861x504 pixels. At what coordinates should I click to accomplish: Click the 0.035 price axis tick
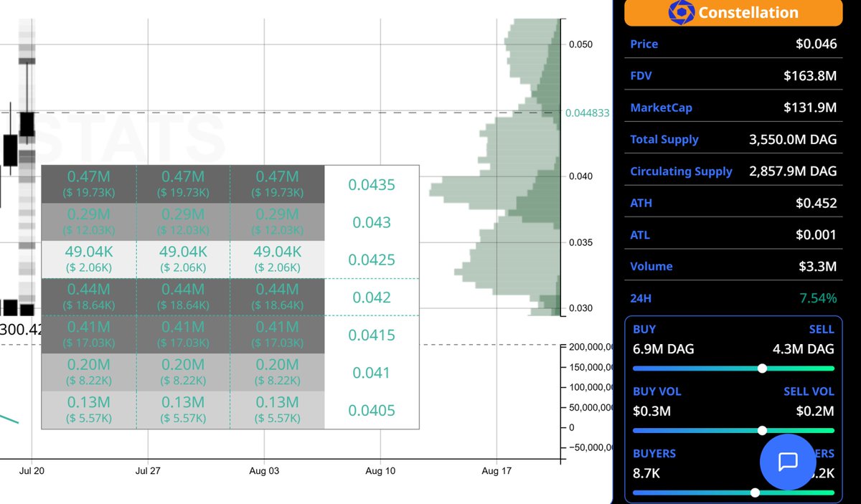tap(580, 242)
